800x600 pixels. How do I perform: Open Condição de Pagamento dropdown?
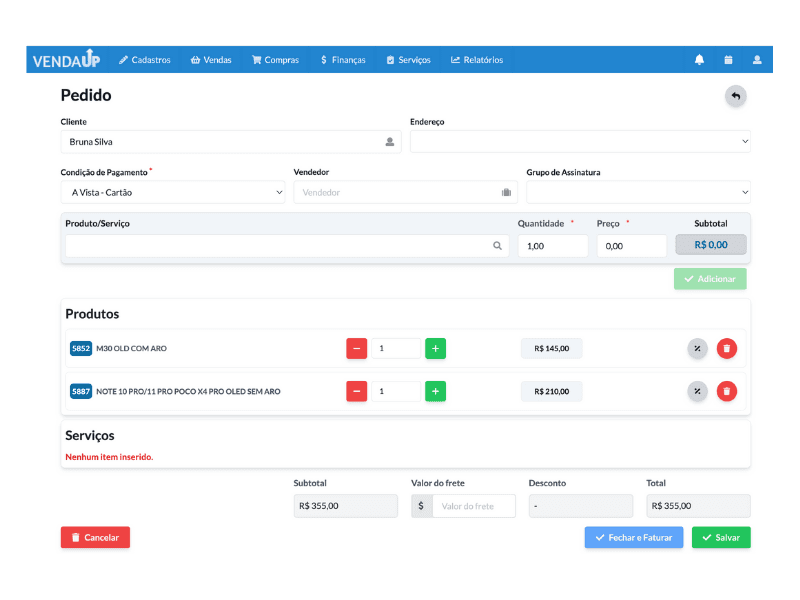(173, 192)
